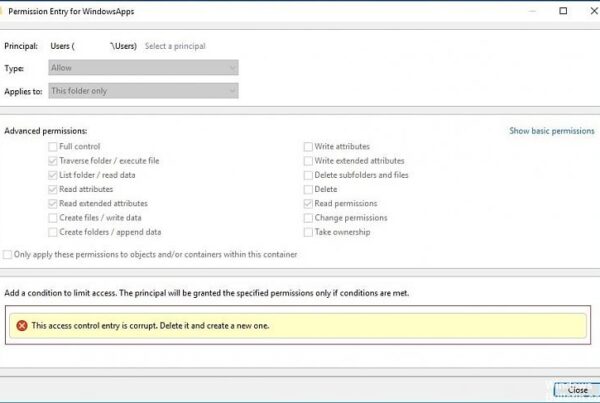Click the 'This access control entry is corrupt' message
This screenshot has height=403, width=600.
150,326
